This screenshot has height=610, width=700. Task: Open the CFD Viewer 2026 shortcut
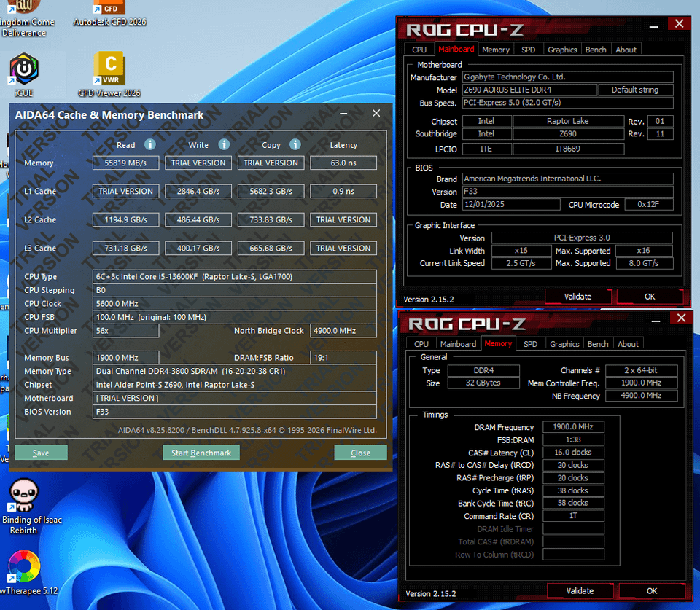pos(109,73)
